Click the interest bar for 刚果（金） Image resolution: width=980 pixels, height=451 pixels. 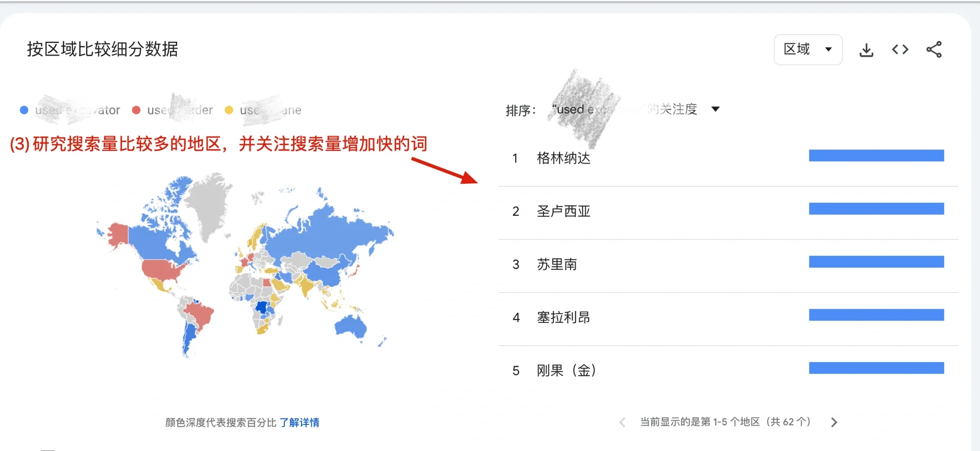[x=876, y=368]
